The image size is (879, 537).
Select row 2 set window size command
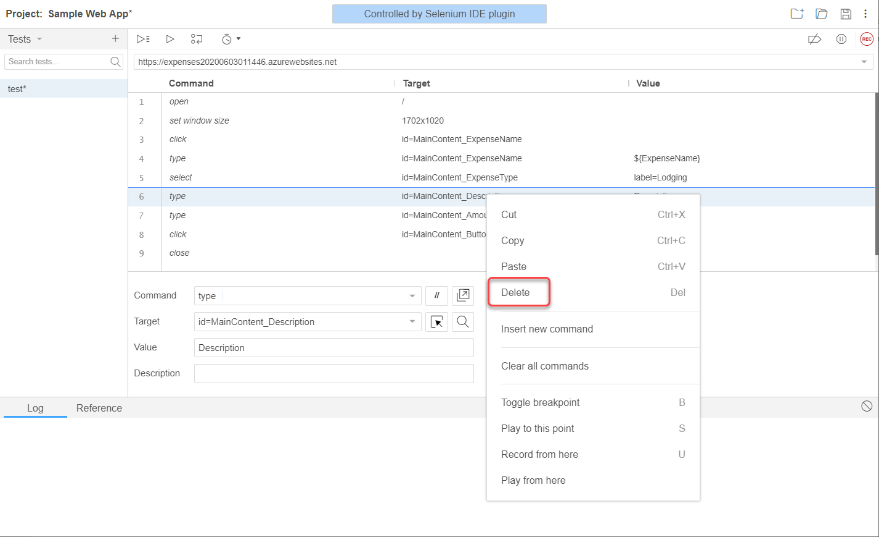click(x=501, y=121)
